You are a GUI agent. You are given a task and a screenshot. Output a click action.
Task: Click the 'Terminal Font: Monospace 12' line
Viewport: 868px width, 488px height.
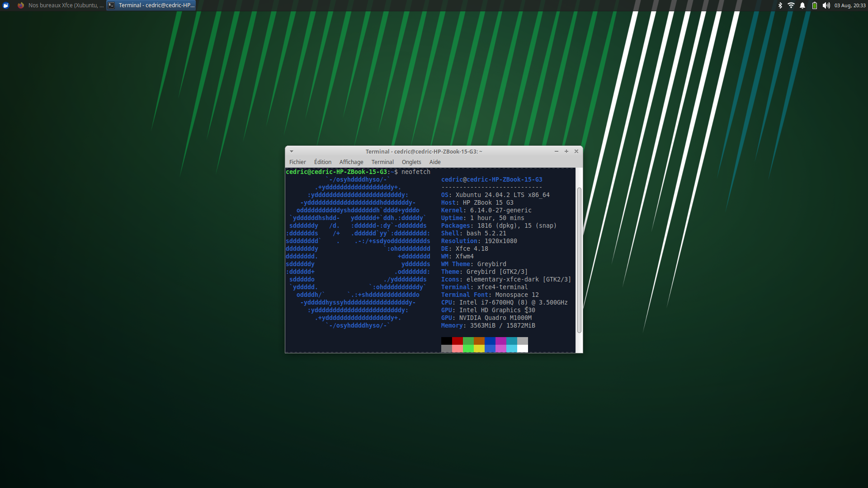coord(490,295)
